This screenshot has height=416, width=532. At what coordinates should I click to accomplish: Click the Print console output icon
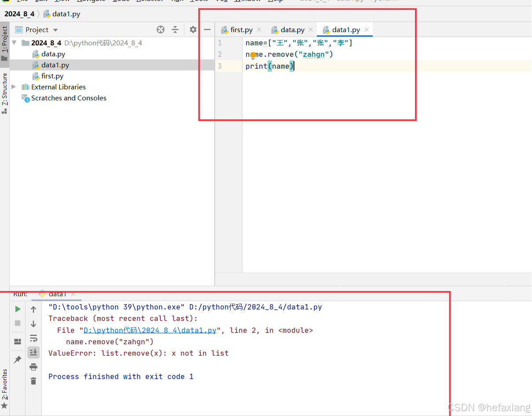(33, 367)
